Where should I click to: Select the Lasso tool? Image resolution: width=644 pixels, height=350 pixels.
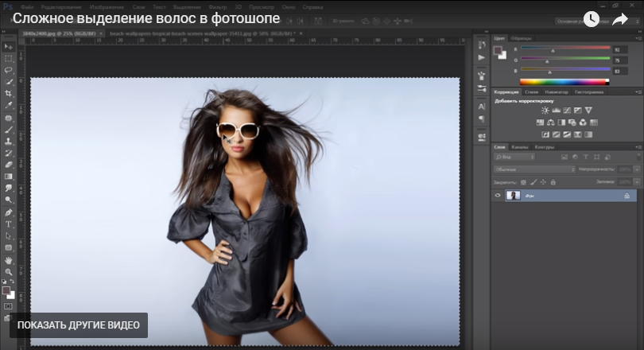point(9,70)
